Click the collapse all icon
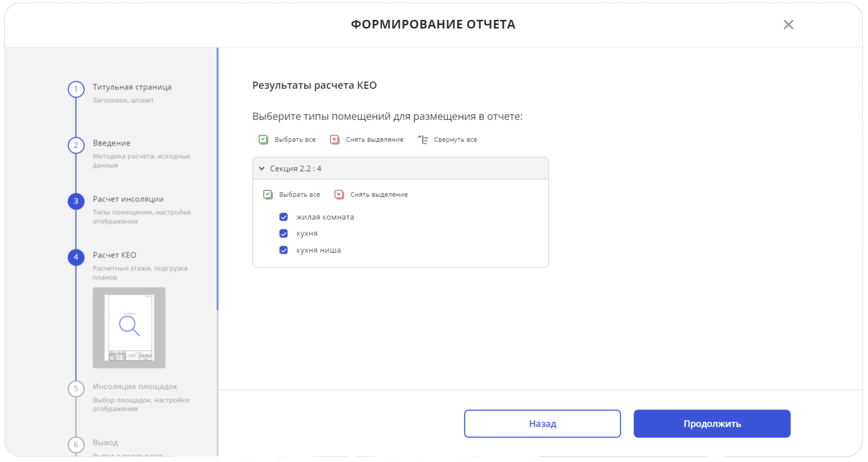 [423, 140]
